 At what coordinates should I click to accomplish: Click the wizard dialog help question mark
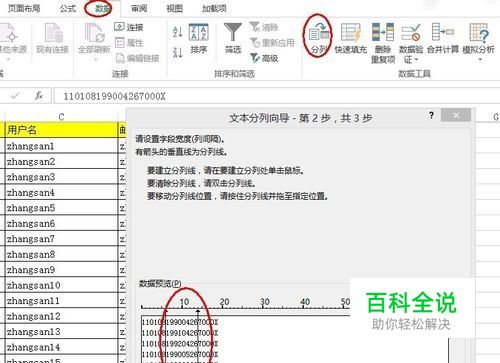pyautogui.click(x=432, y=116)
